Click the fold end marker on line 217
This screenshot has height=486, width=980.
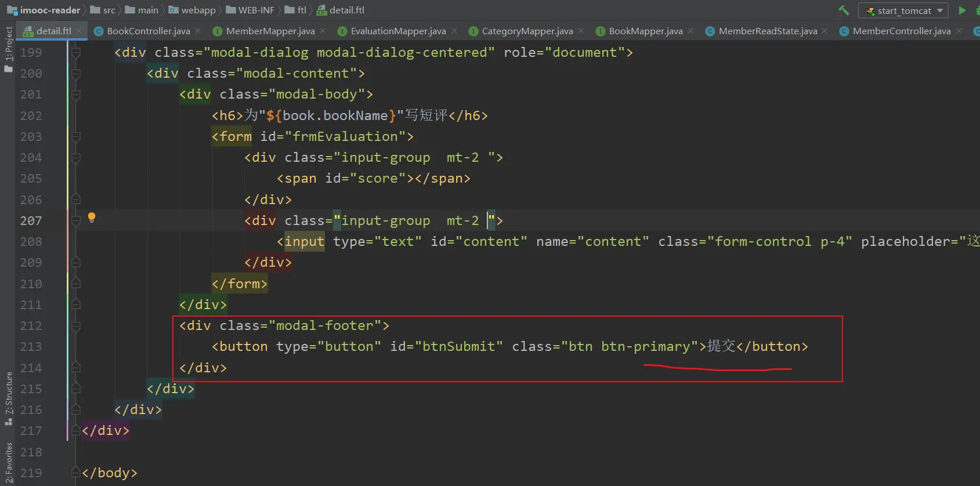75,430
